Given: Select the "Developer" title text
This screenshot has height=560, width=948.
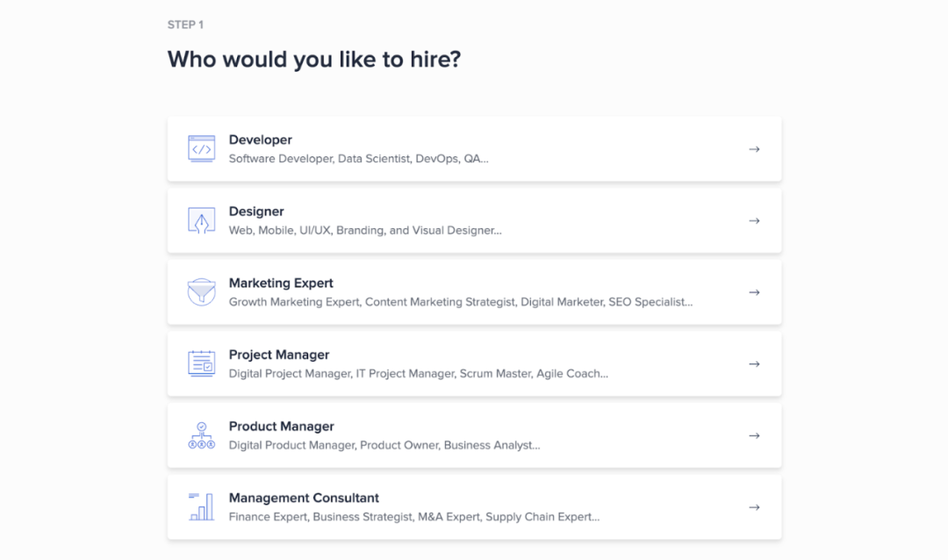Looking at the screenshot, I should [x=260, y=140].
